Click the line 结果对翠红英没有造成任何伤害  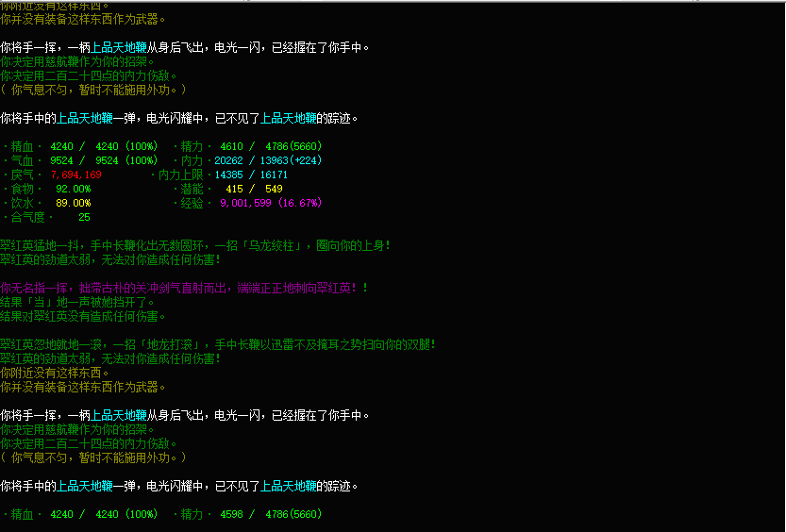click(83, 317)
